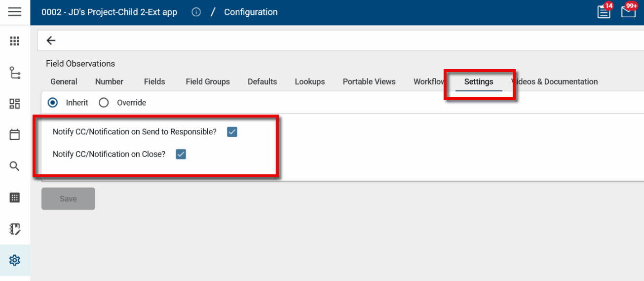Click the Configuration breadcrumb link
This screenshot has width=644, height=281.
click(x=251, y=12)
